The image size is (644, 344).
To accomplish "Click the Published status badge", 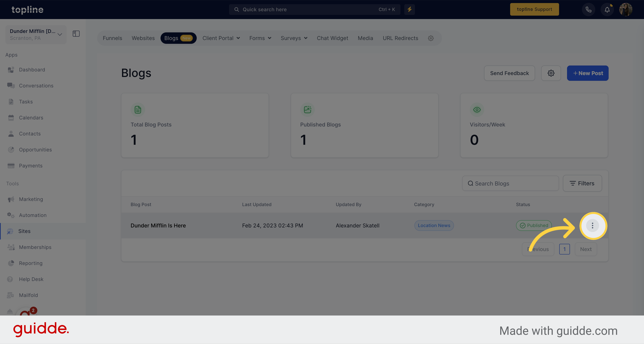I will point(534,226).
